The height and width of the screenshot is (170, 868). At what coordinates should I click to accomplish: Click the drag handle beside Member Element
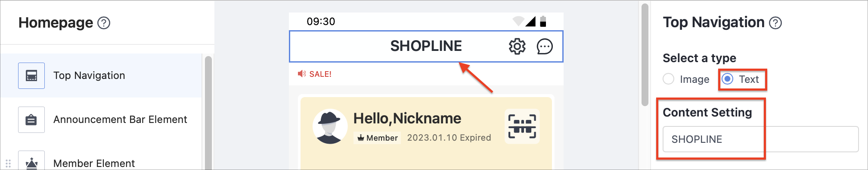pos(8,164)
